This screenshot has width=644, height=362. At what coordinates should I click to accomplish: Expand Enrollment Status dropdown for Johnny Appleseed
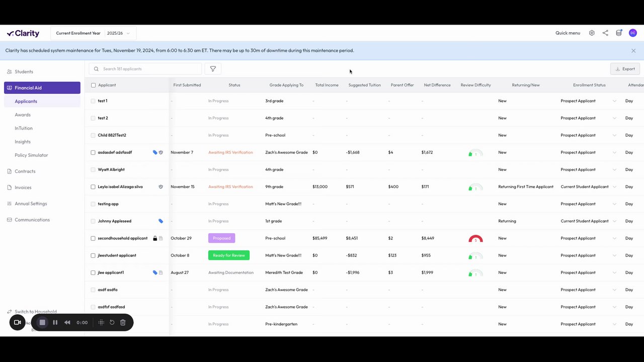click(614, 221)
